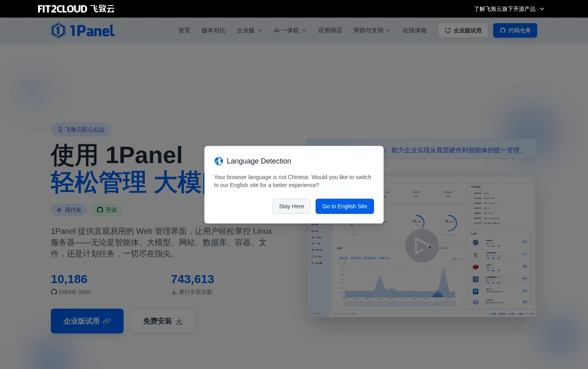This screenshot has width=588, height=369.
Task: Click the badge icon in 飞致云匠心出品 tag
Action: 60,130
